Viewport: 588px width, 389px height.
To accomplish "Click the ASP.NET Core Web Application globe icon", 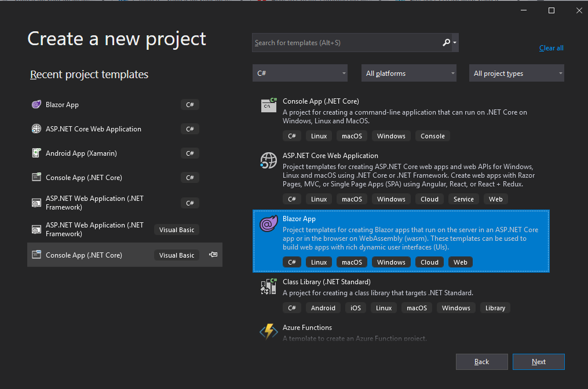I will pyautogui.click(x=268, y=160).
